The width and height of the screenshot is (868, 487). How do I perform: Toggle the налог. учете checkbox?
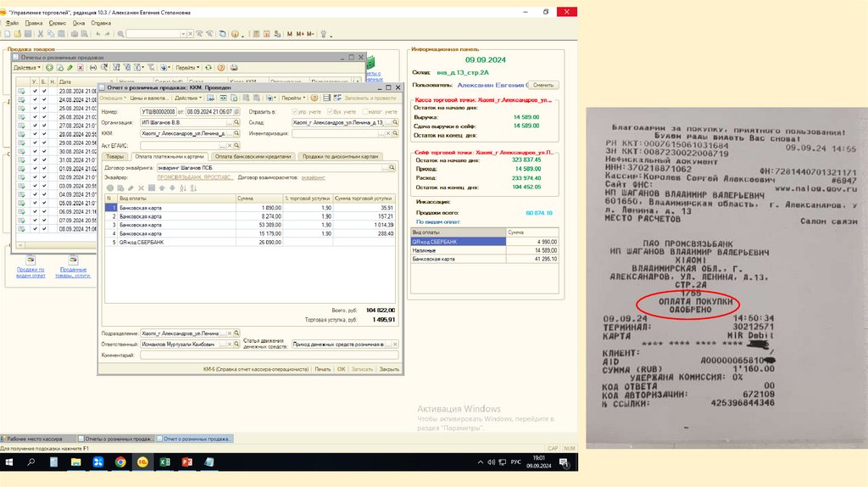365,112
